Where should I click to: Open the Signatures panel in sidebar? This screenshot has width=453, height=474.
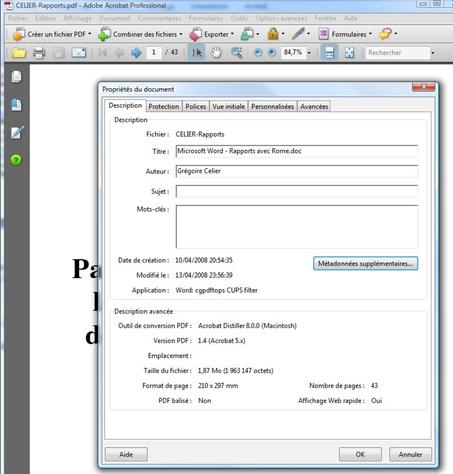coord(17,132)
